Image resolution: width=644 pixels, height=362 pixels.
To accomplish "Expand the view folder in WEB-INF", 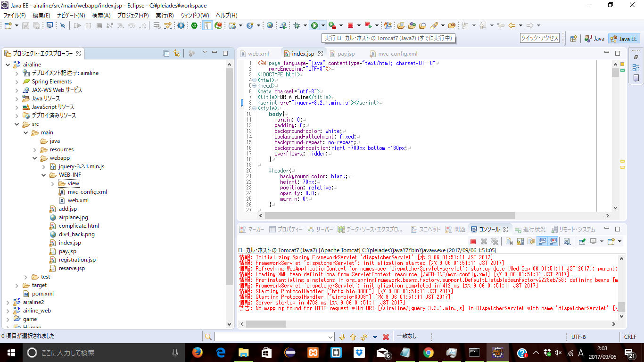I will (52, 183).
